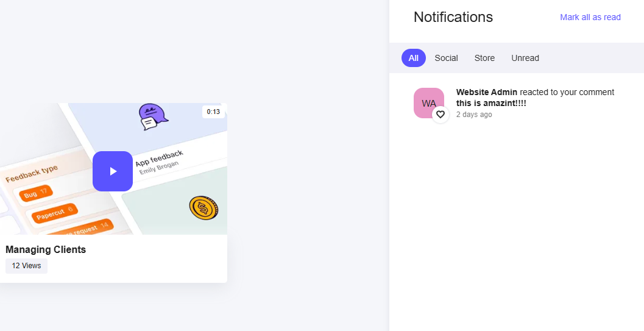Show only Unread notifications
Viewport: 644px width, 331px height.
pos(525,58)
